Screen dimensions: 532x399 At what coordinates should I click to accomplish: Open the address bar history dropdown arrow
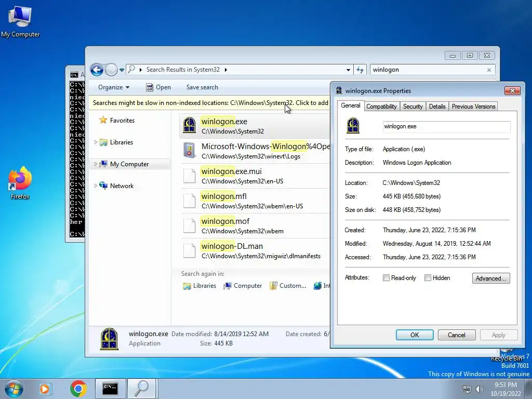click(348, 70)
